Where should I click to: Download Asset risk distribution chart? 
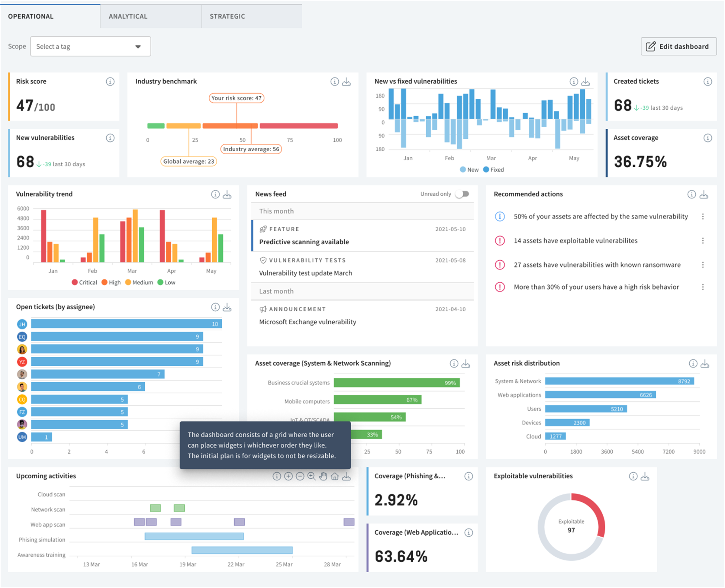tap(705, 364)
